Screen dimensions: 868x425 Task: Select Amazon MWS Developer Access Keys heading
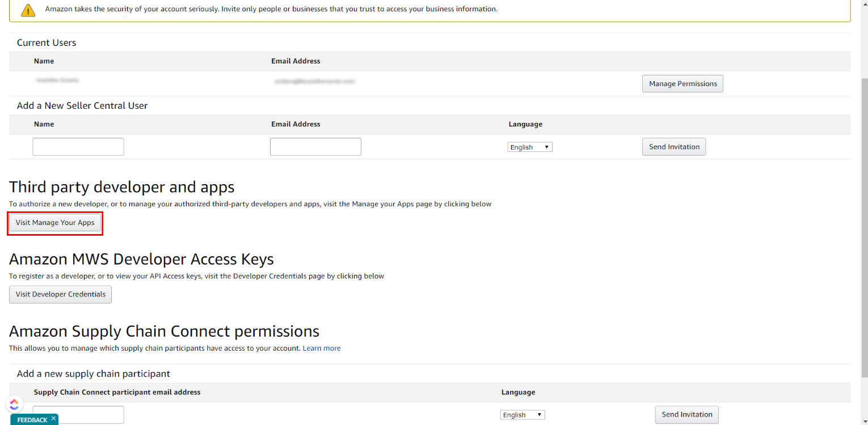[142, 259]
